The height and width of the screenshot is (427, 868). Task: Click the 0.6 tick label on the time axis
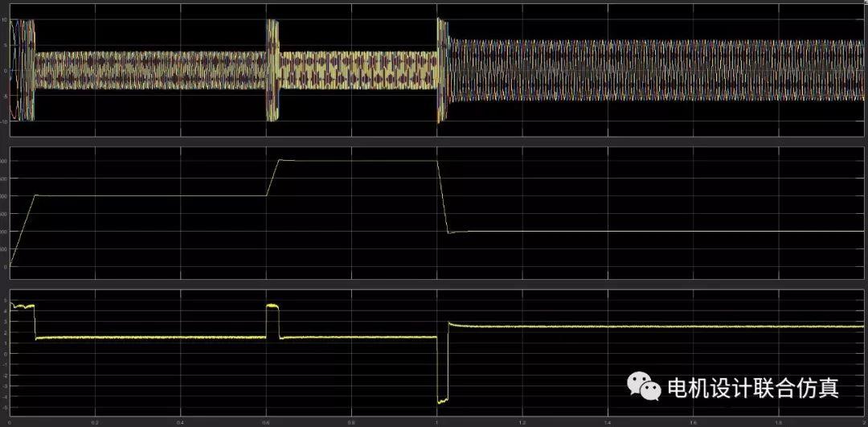pyautogui.click(x=265, y=422)
